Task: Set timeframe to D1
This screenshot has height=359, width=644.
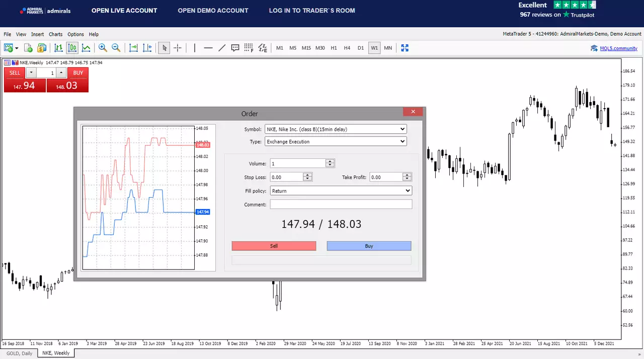Action: (x=361, y=48)
